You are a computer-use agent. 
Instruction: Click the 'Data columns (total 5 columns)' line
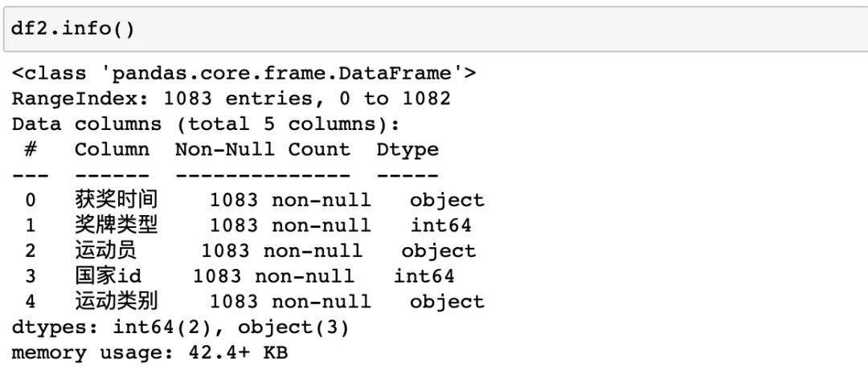point(205,124)
